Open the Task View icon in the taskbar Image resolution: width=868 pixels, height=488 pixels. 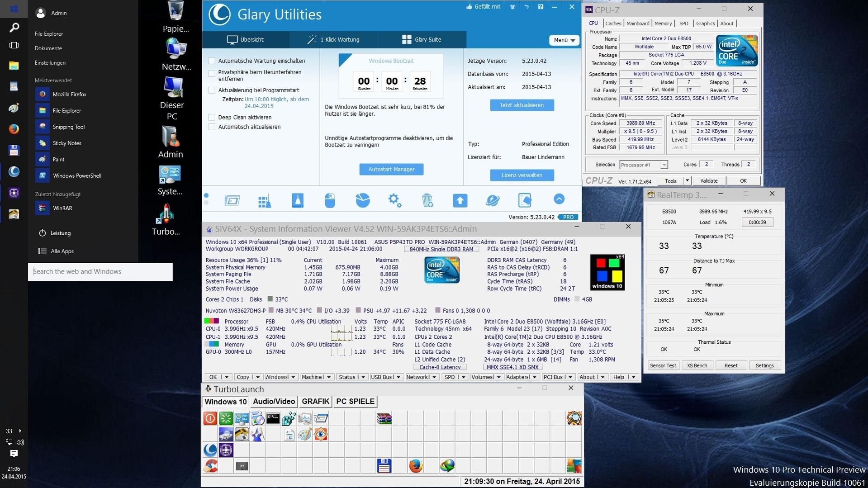[14, 45]
